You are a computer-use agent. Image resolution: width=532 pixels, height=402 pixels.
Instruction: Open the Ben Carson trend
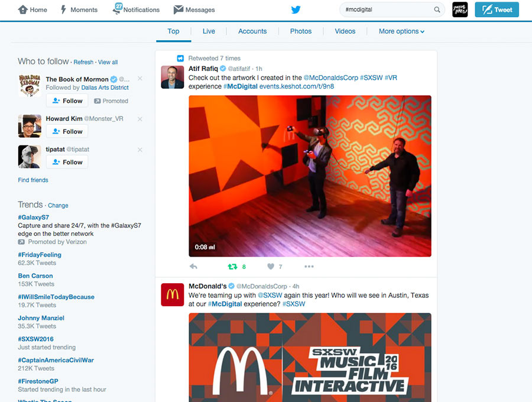click(x=35, y=276)
